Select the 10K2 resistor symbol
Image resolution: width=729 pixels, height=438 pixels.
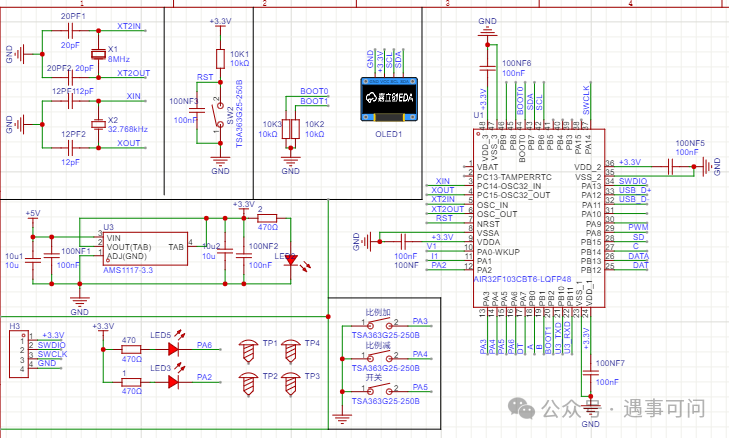point(295,129)
